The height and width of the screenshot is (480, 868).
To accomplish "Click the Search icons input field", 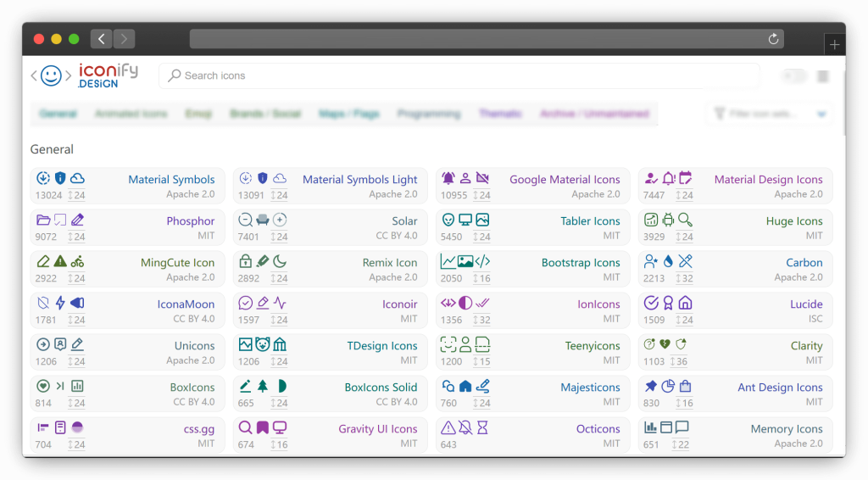I will point(458,75).
